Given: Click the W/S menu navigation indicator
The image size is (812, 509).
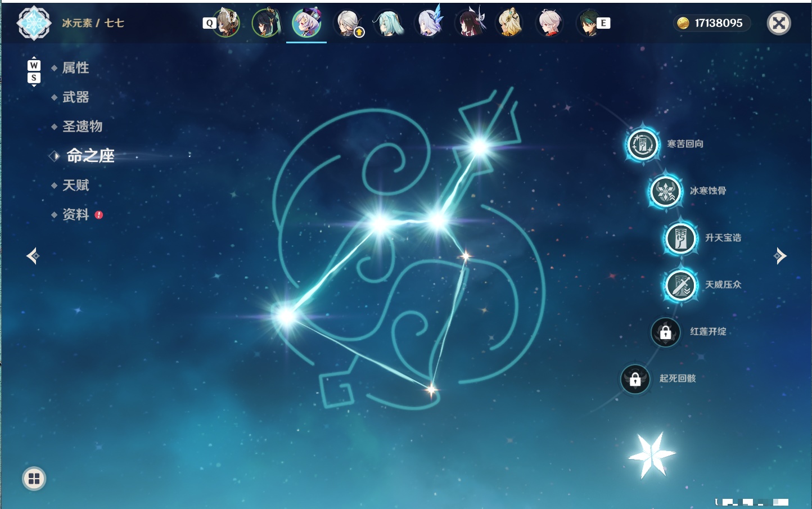Looking at the screenshot, I should pyautogui.click(x=34, y=71).
